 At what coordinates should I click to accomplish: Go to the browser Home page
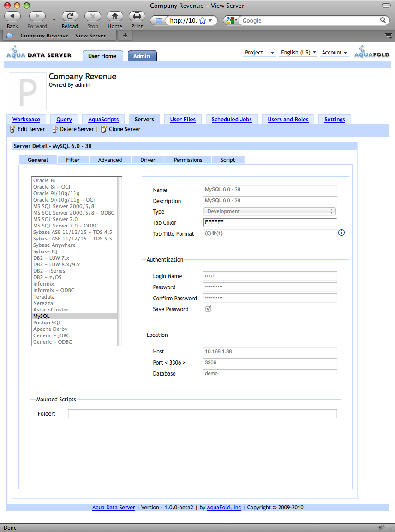(x=115, y=16)
